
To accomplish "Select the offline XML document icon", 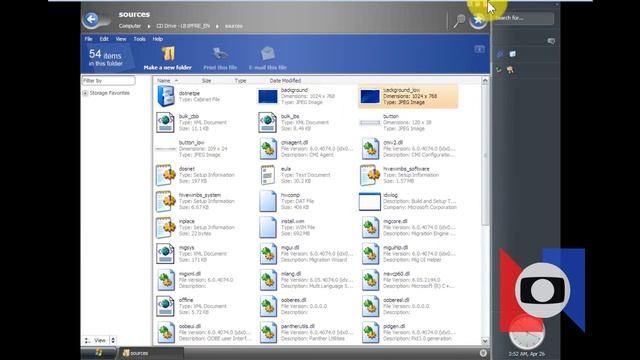I will [165, 306].
